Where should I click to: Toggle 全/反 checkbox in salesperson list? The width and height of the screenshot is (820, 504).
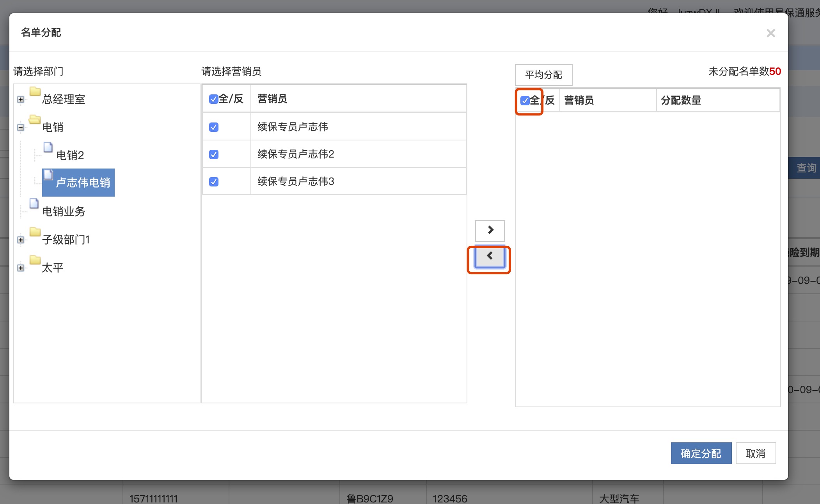click(213, 99)
